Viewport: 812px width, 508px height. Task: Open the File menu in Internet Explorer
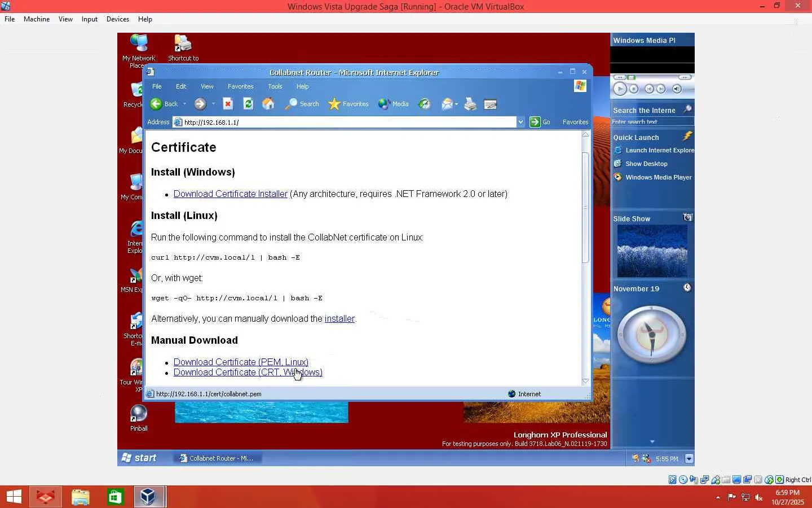157,86
